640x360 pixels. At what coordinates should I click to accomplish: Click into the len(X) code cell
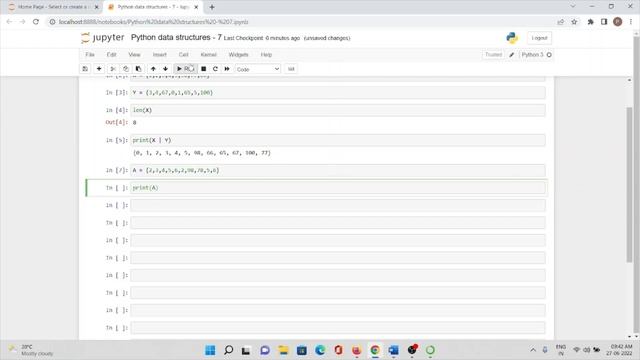tap(338, 110)
